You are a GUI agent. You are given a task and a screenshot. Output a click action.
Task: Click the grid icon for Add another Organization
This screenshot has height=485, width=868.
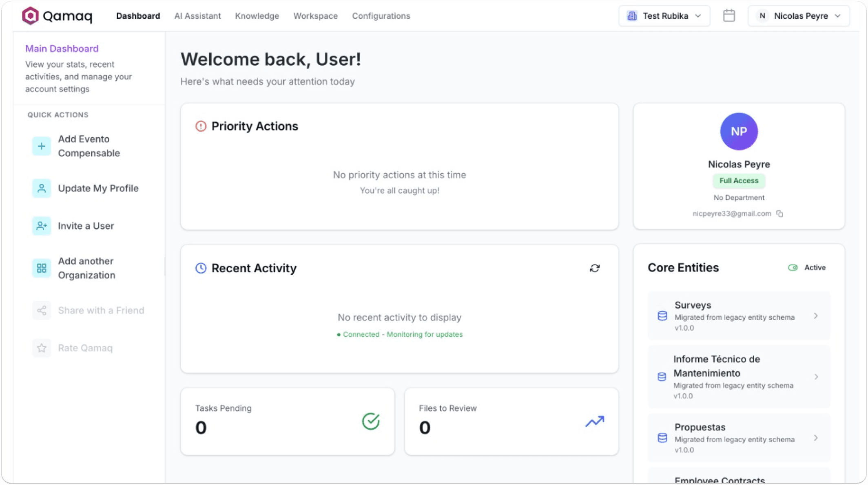point(42,268)
